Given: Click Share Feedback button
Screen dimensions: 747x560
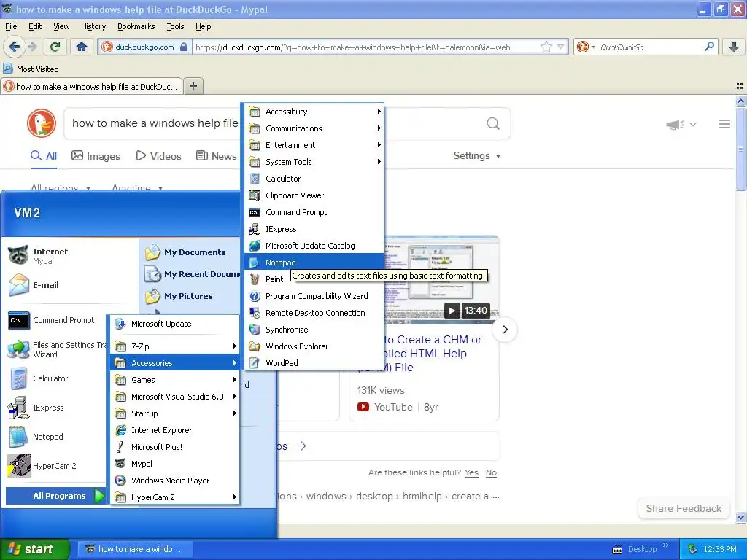Looking at the screenshot, I should click(x=684, y=508).
